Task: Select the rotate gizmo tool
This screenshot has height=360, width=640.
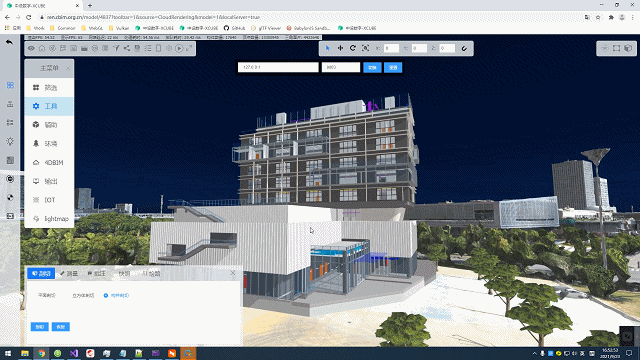Action: [353, 48]
